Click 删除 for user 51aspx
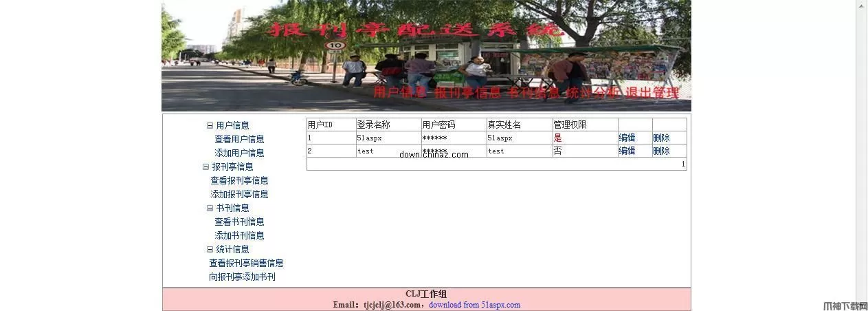This screenshot has width=868, height=311. pyautogui.click(x=661, y=138)
